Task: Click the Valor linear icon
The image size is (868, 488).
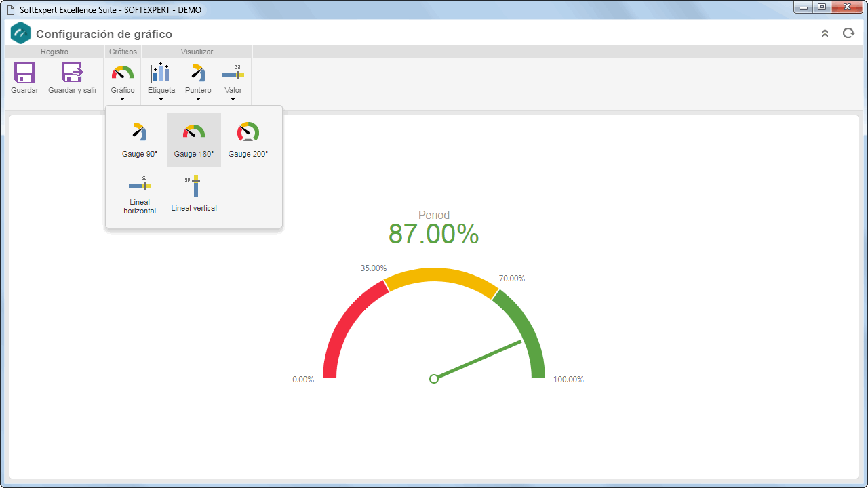Action: tap(233, 73)
